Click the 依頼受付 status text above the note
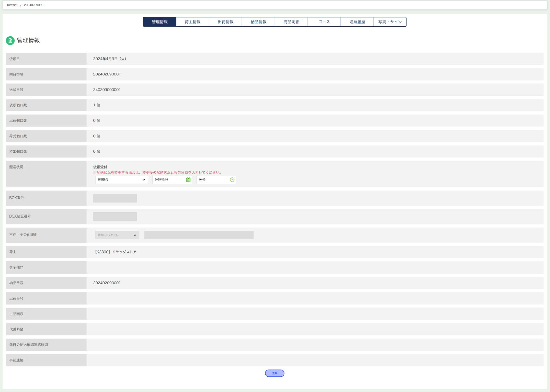Viewport: 550px width, 392px height. (x=100, y=167)
